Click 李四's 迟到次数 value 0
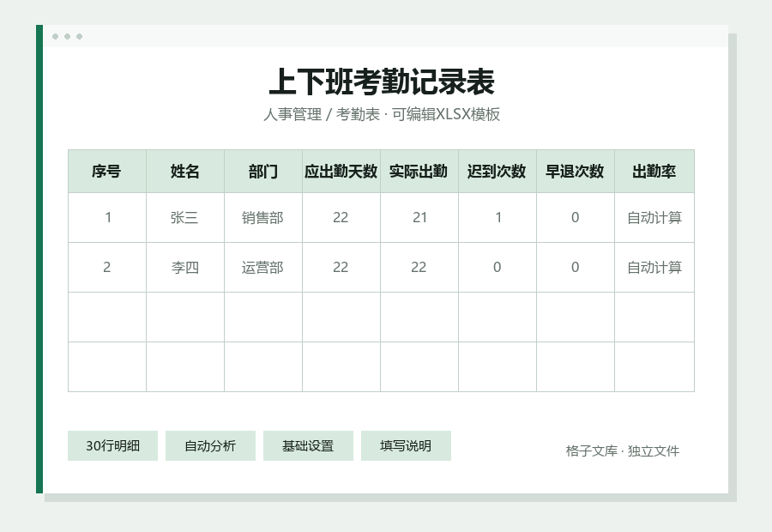The image size is (772, 532). tap(498, 267)
